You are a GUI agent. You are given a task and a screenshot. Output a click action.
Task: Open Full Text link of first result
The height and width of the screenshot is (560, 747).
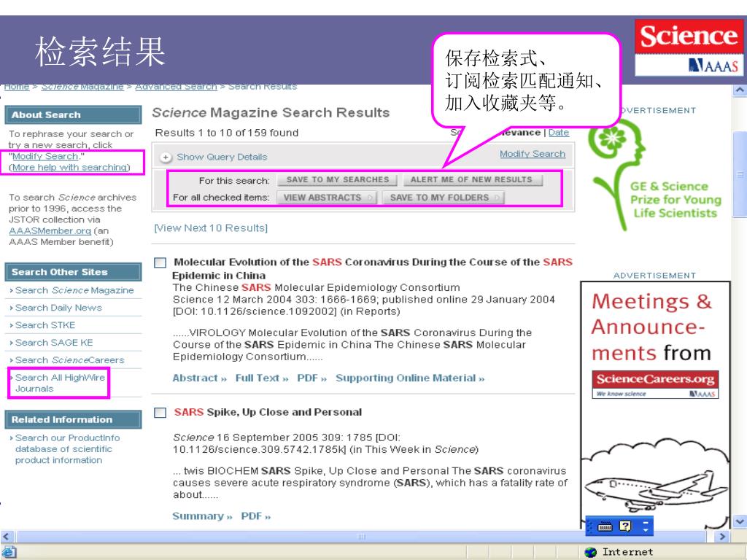click(262, 378)
